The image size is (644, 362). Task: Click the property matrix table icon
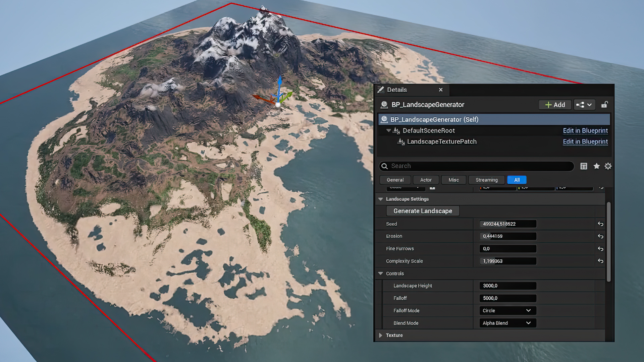(x=584, y=166)
